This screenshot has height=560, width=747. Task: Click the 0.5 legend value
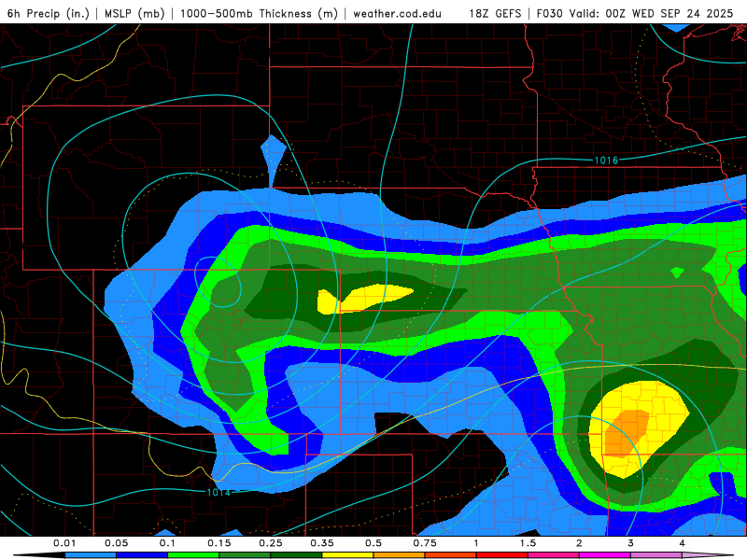click(373, 543)
